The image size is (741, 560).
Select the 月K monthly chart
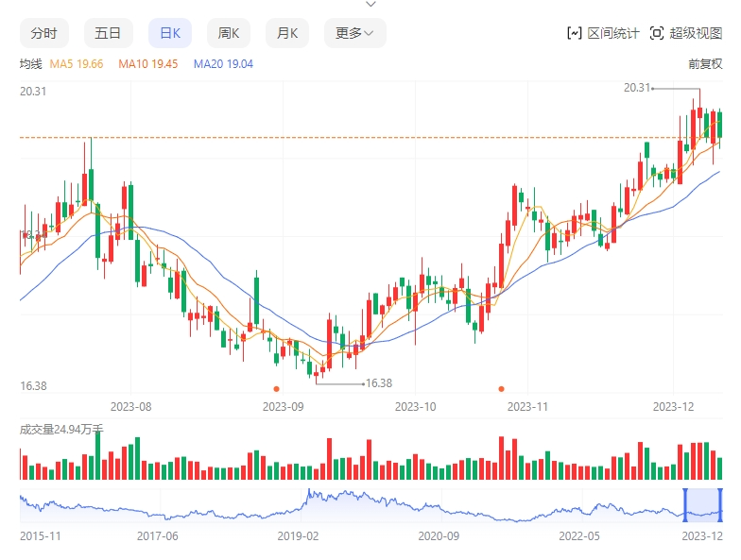click(287, 33)
